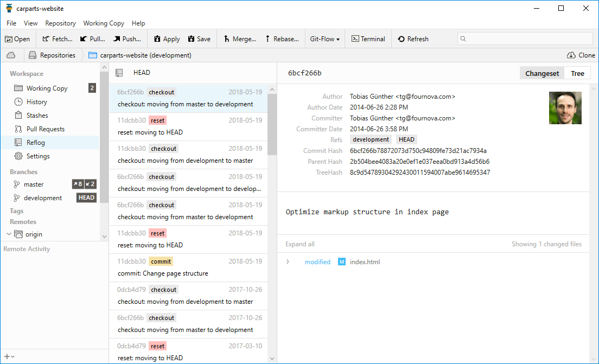Start a Rebase from the toolbar
Image resolution: width=599 pixels, height=364 pixels.
pyautogui.click(x=267, y=39)
